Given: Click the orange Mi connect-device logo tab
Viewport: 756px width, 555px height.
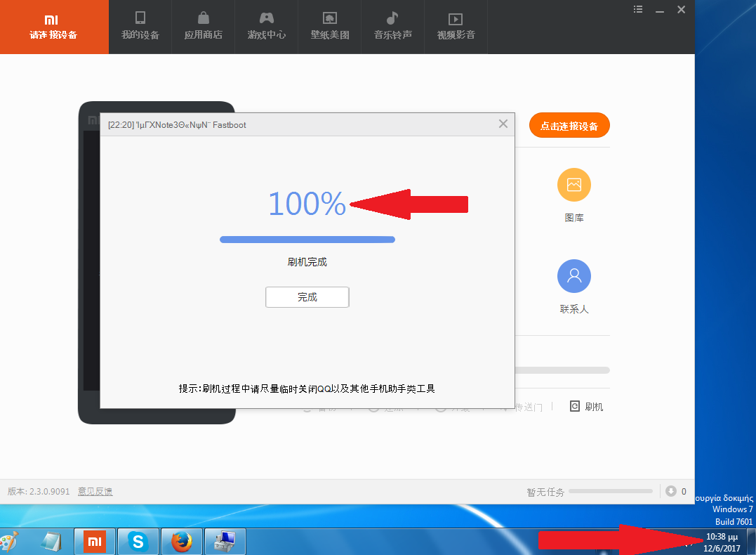Looking at the screenshot, I should 54,27.
